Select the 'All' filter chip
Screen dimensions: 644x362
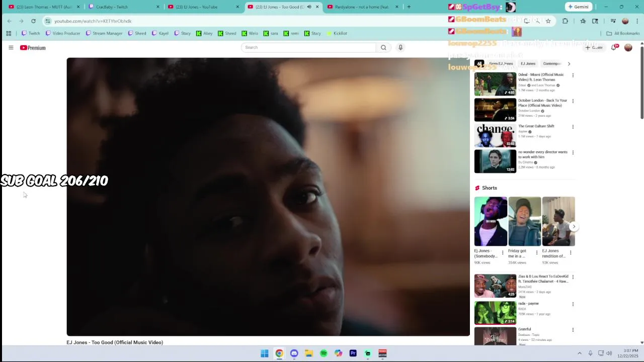tap(479, 63)
